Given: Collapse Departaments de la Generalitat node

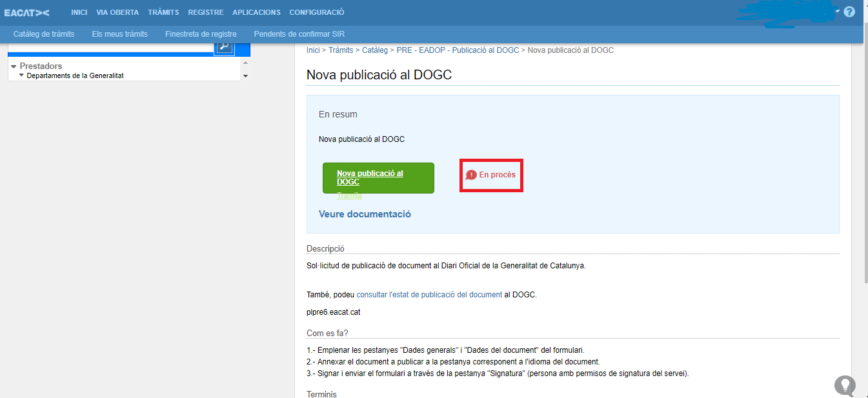Looking at the screenshot, I should (21, 75).
